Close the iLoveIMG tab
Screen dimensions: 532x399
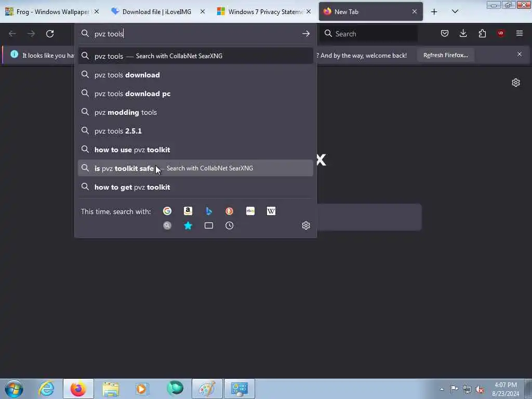[203, 12]
